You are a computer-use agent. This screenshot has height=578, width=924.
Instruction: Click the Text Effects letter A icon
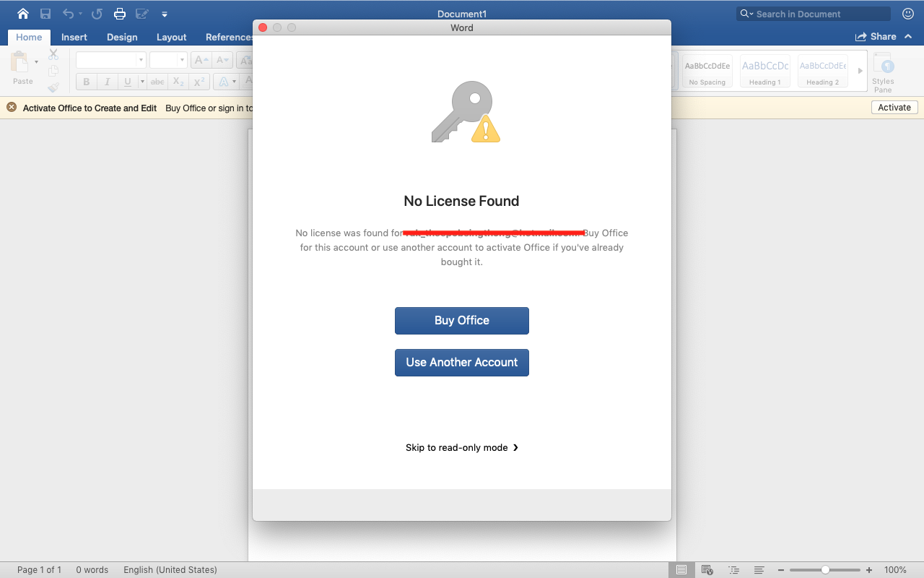[x=223, y=82]
